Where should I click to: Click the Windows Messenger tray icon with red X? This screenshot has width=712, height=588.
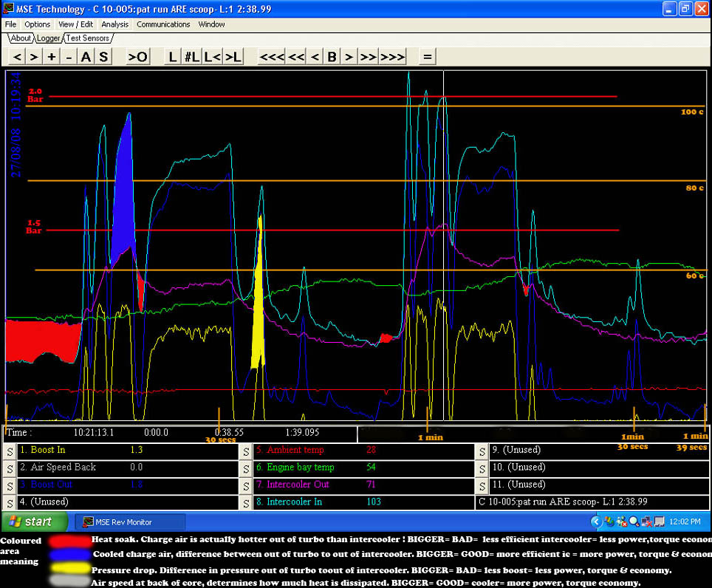click(x=622, y=522)
